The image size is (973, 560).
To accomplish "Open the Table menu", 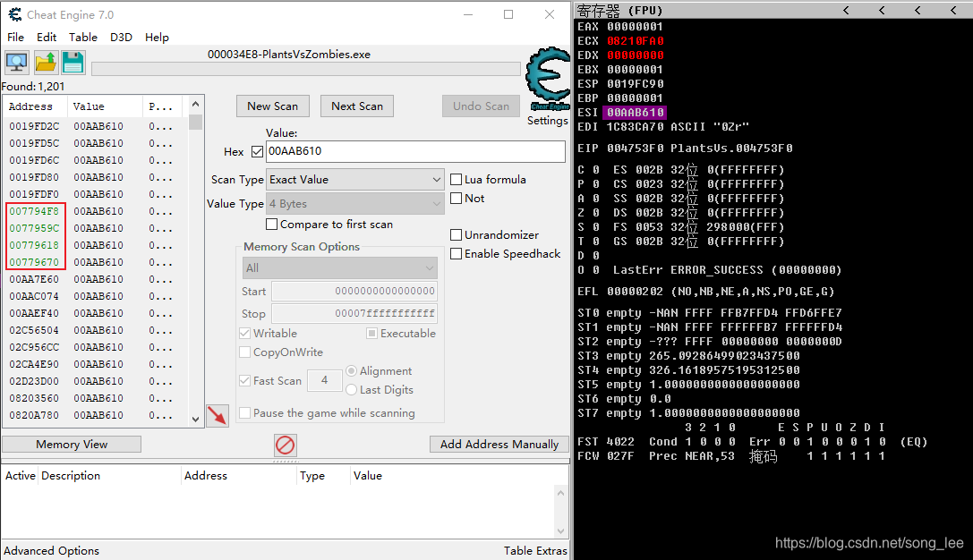I will (83, 38).
